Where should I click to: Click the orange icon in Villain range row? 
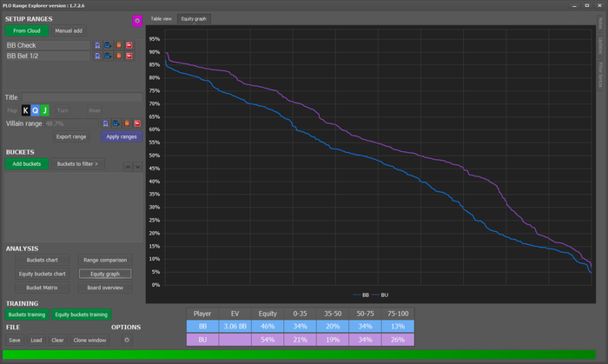tap(126, 123)
